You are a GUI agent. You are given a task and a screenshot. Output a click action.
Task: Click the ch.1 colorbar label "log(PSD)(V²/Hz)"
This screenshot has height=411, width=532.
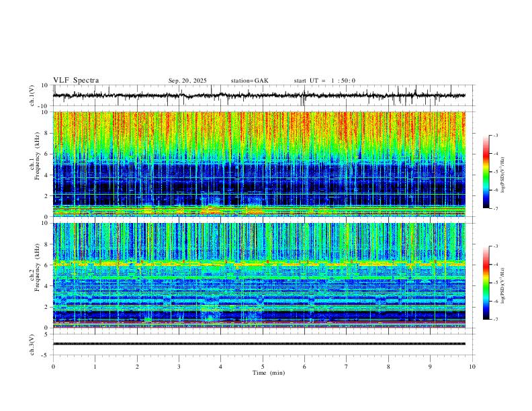(503, 175)
